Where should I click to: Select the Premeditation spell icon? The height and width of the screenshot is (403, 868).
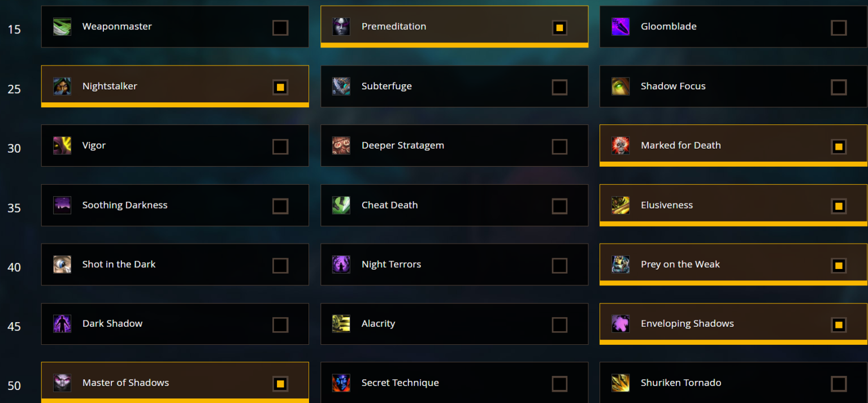[x=341, y=26]
